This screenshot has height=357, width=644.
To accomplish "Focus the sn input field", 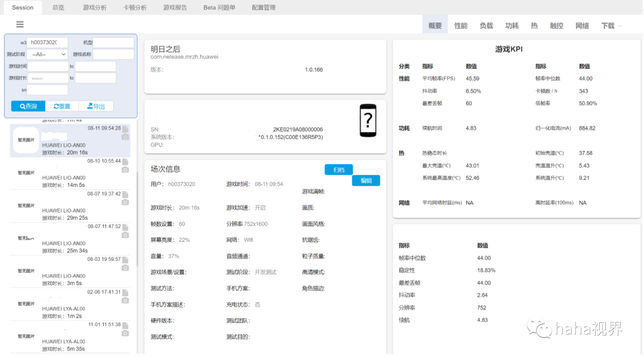I will click(x=48, y=90).
